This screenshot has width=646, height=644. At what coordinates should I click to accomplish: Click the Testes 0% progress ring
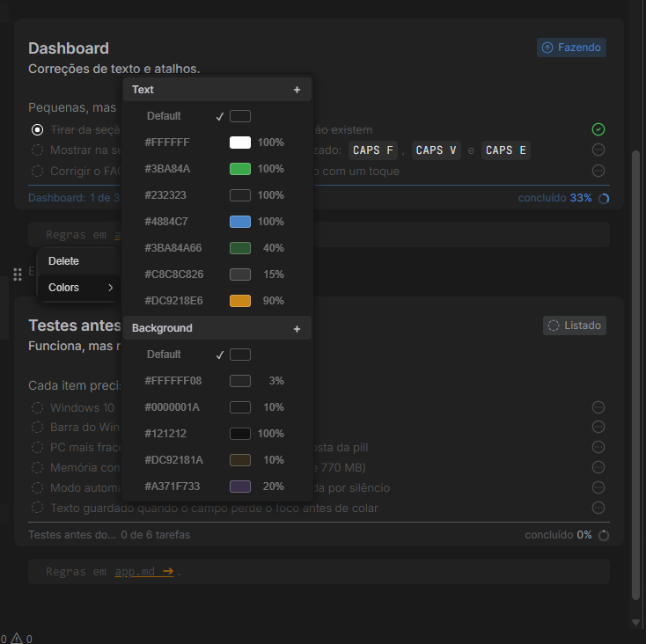tap(604, 535)
